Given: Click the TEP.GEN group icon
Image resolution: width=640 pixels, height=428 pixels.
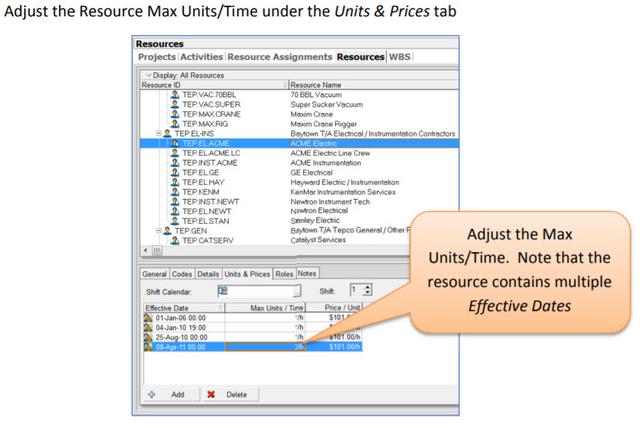Looking at the screenshot, I should coord(167,231).
